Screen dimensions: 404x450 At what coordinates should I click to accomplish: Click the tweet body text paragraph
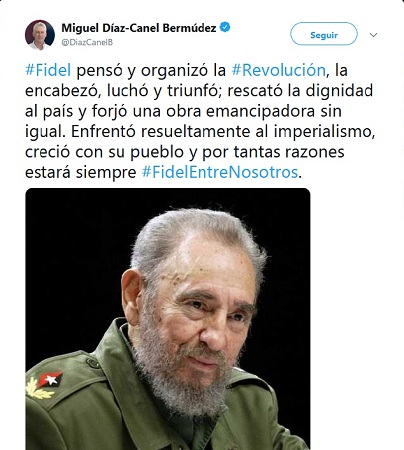click(x=200, y=121)
